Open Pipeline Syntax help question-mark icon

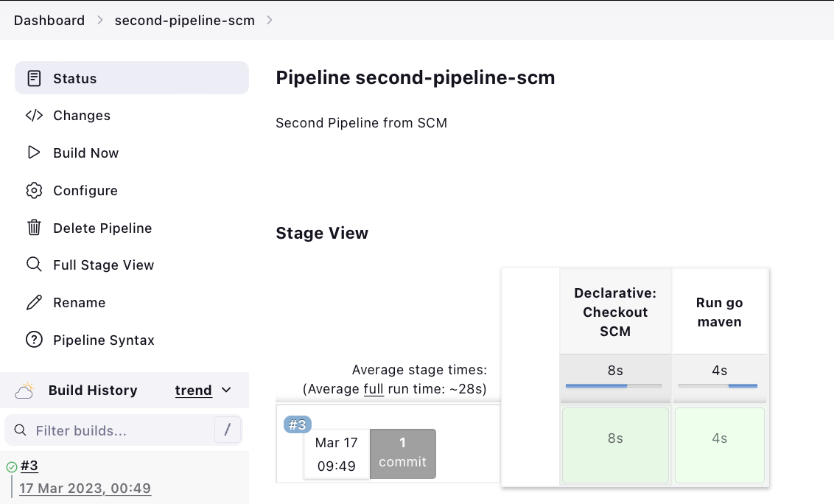tap(34, 340)
